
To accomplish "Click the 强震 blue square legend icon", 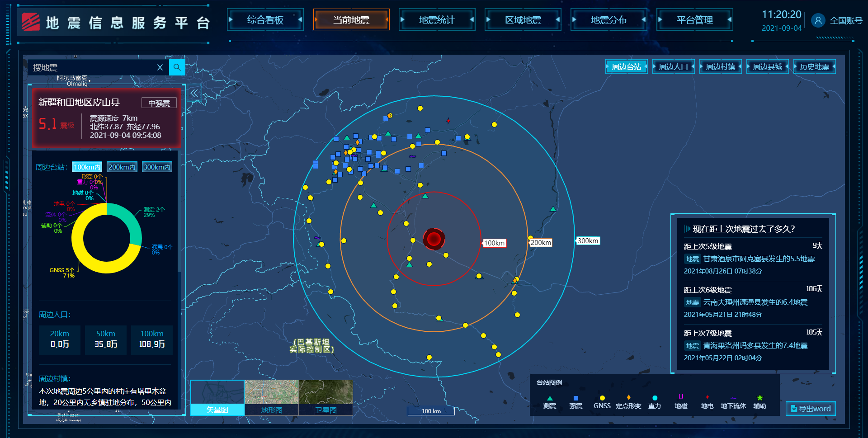I will tap(576, 398).
